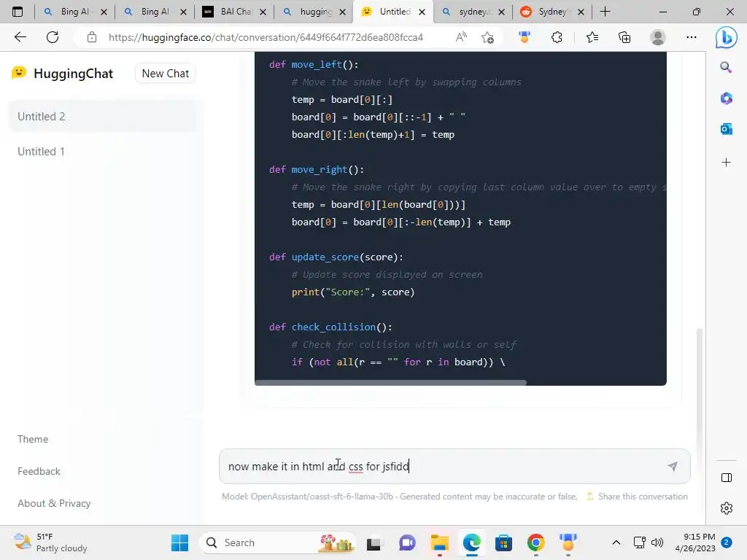Open About & Privacy
This screenshot has height=560, width=747.
(54, 503)
